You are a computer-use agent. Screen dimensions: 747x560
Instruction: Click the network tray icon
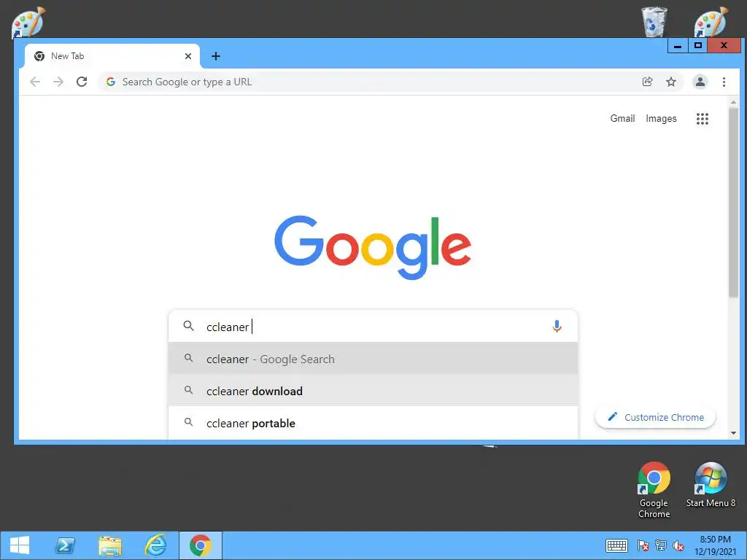click(661, 545)
